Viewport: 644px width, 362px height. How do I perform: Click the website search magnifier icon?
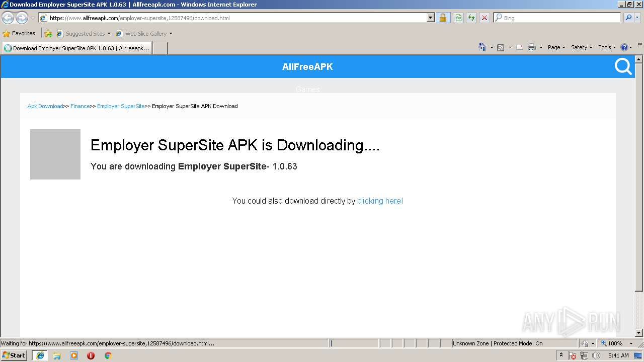[x=623, y=66]
